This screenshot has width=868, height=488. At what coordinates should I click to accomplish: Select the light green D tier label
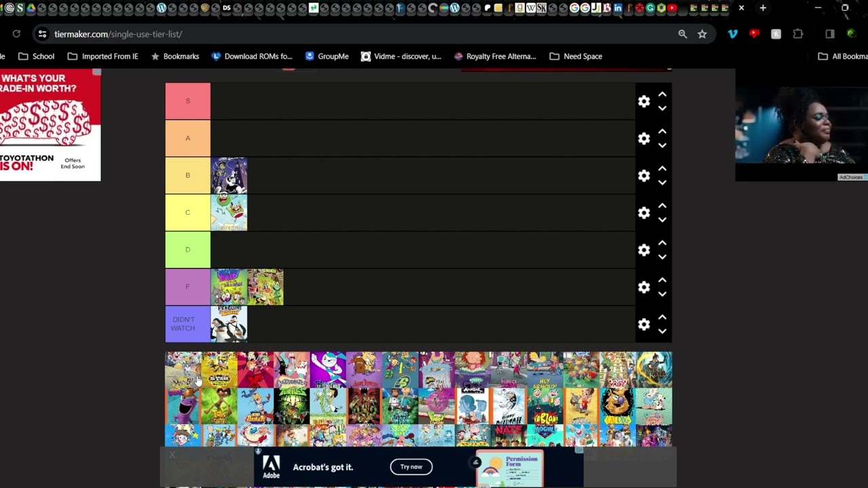pos(188,249)
